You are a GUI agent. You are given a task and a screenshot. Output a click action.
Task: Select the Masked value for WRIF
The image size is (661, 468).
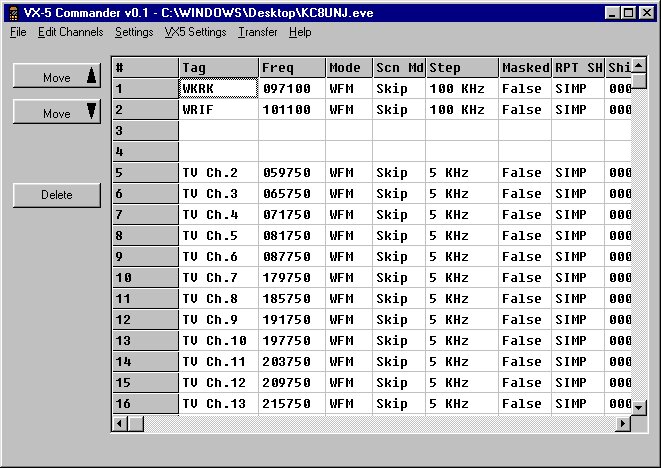tap(524, 110)
